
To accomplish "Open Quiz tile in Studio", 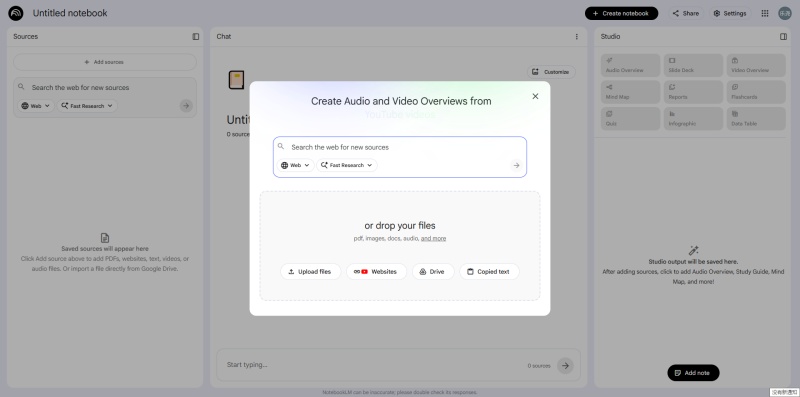I will pos(630,118).
